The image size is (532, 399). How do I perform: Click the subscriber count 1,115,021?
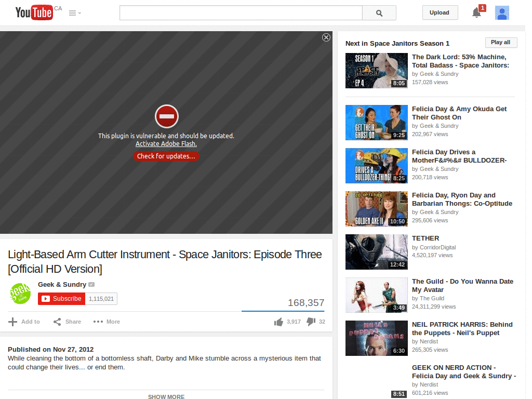tap(101, 299)
